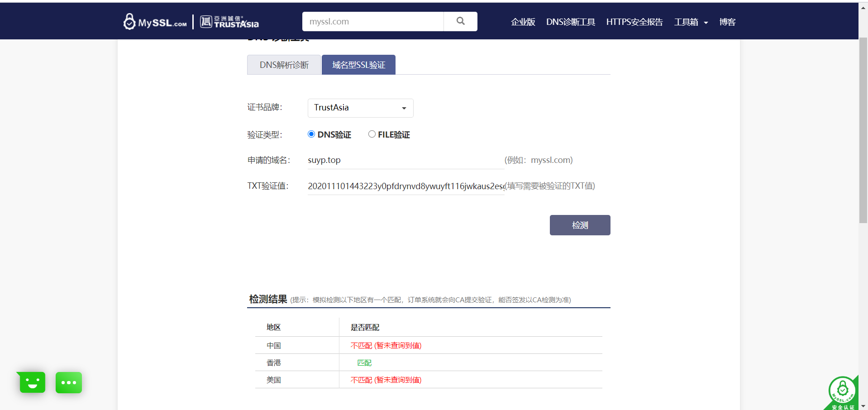This screenshot has width=868, height=410.
Task: Click the scrollbar down arrow
Action: [863, 405]
